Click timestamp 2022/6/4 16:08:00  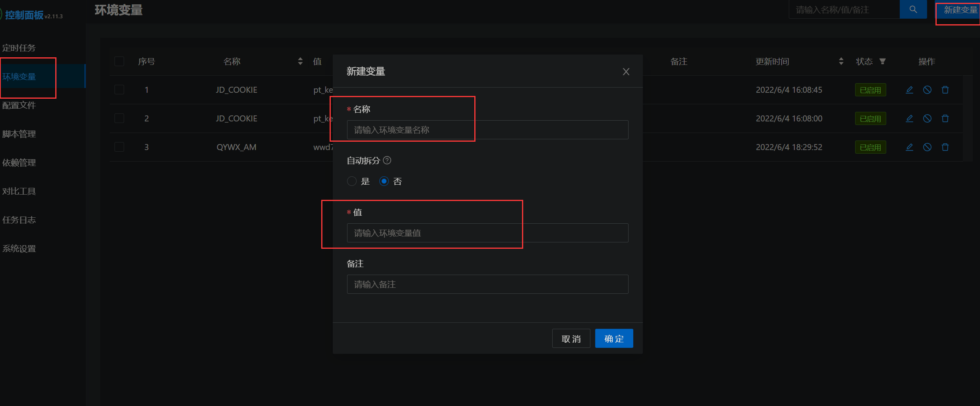point(789,119)
